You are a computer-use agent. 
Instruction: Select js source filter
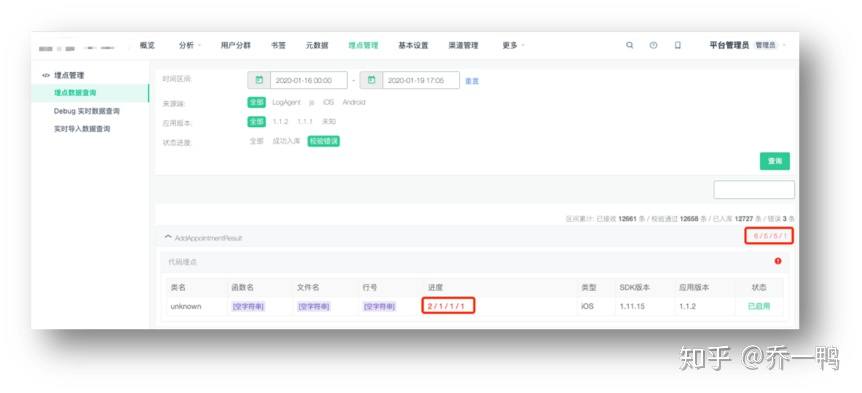pos(312,102)
